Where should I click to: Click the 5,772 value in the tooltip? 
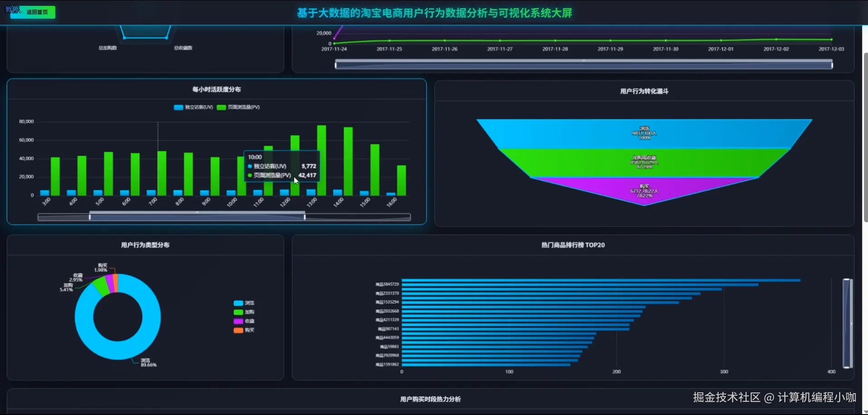(x=309, y=166)
